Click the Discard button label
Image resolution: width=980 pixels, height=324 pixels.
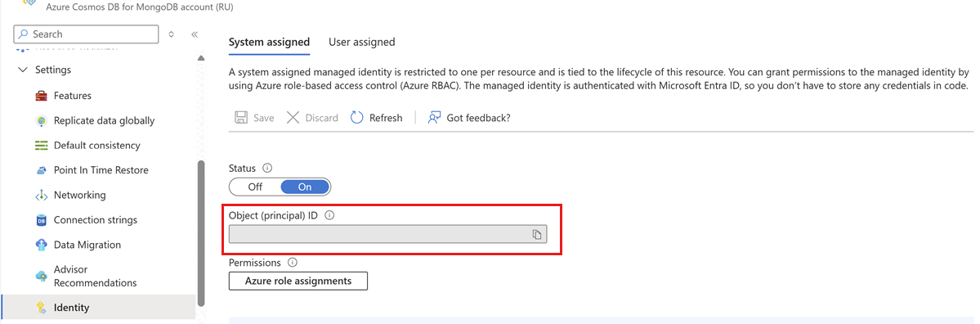point(322,118)
